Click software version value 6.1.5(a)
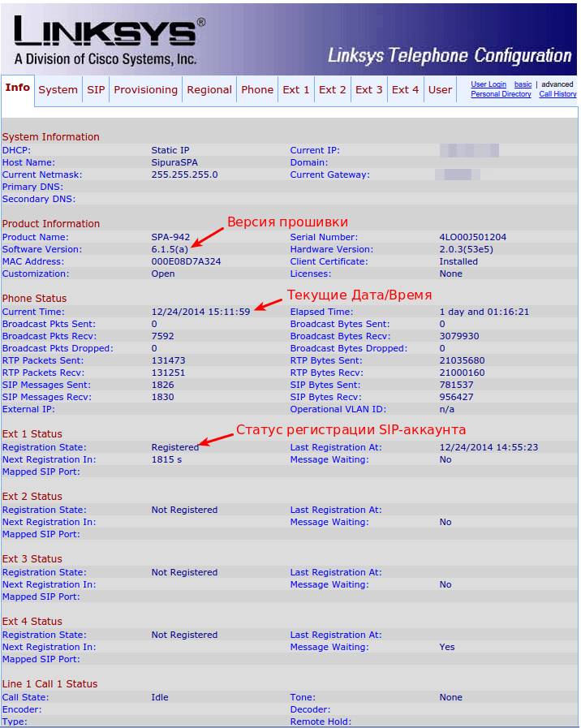This screenshot has width=581, height=728. (170, 249)
